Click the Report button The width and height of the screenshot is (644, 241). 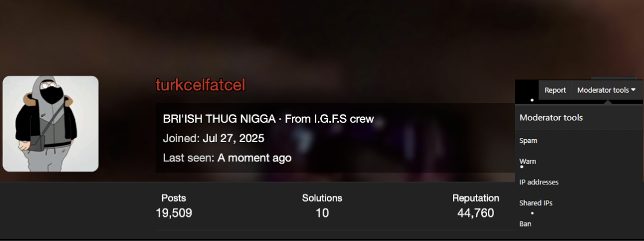click(555, 90)
